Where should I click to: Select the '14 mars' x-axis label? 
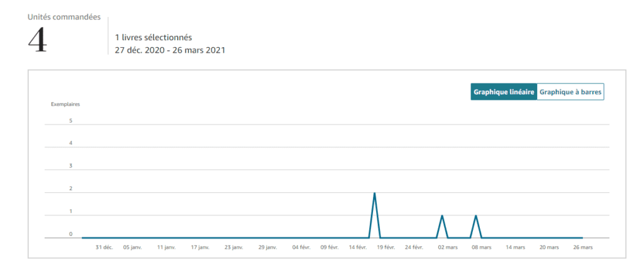pos(515,247)
